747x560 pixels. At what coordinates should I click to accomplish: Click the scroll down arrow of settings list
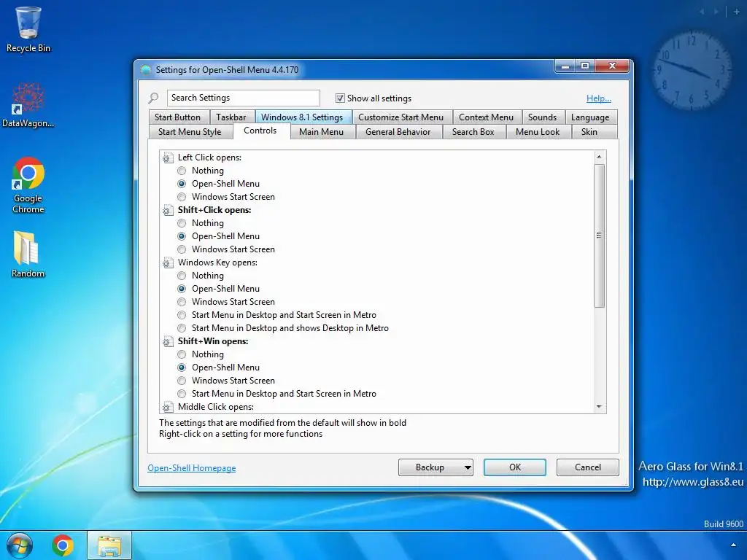click(600, 407)
